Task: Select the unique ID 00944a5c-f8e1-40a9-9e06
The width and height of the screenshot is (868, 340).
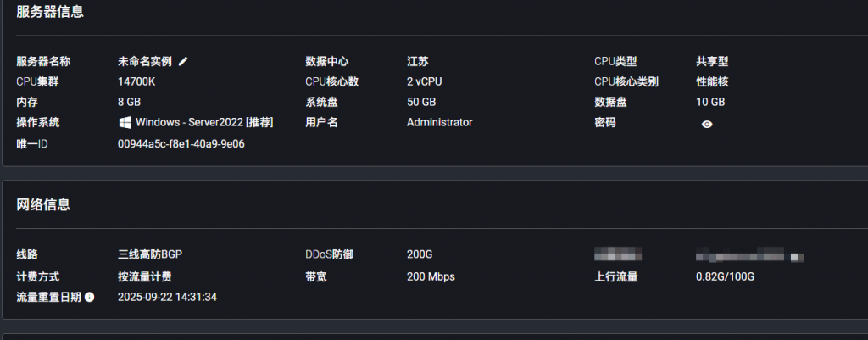Action: 181,144
